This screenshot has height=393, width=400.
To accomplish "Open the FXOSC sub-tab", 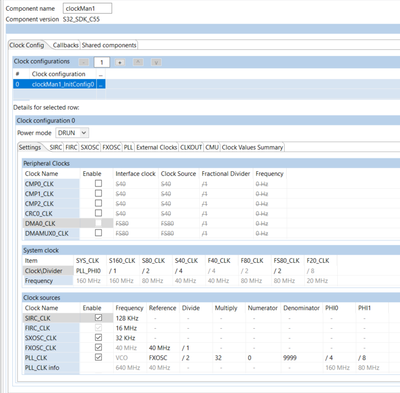I will pyautogui.click(x=111, y=147).
